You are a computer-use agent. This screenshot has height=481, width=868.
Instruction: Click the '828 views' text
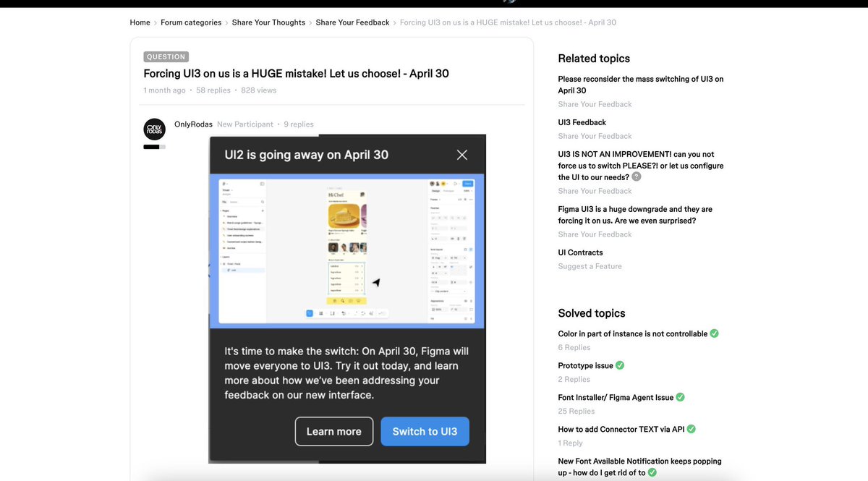[259, 90]
